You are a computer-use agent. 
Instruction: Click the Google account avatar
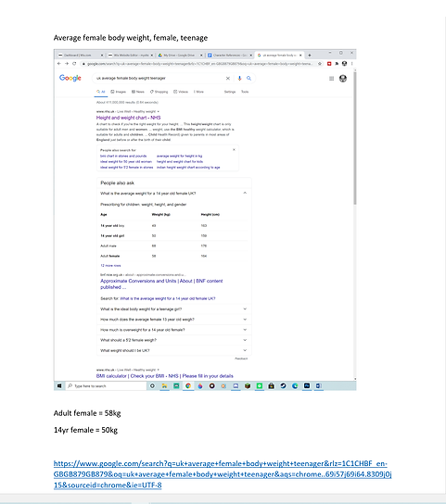click(343, 79)
